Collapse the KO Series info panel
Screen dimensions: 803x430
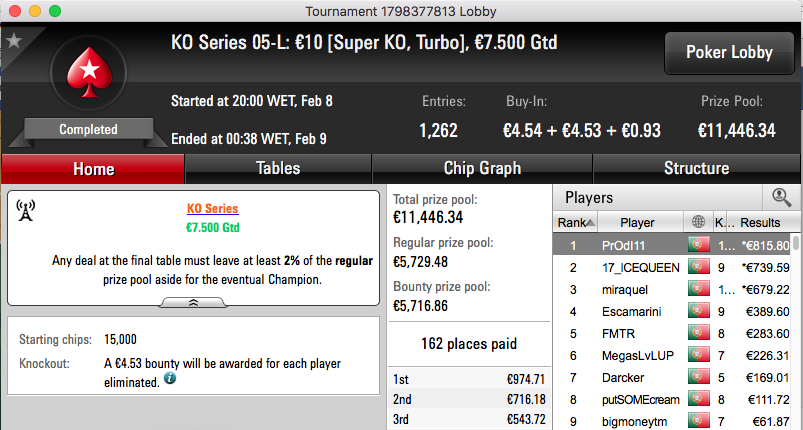pos(193,303)
